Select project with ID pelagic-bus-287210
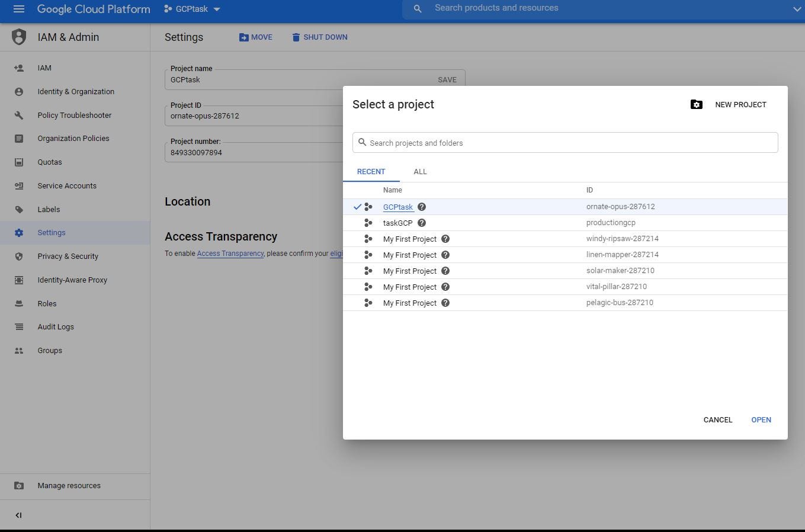Screen dimensions: 805x532 pos(565,303)
